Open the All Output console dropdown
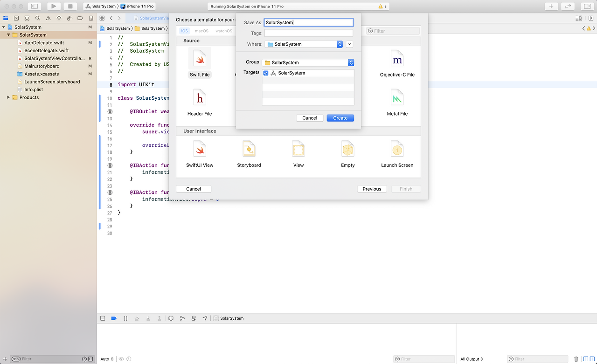 (472, 359)
